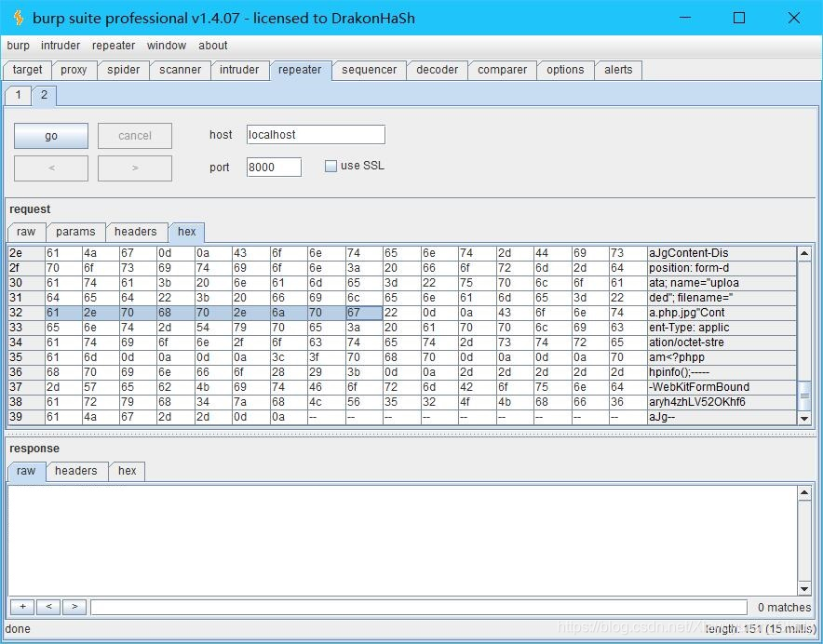Open the burp menu
This screenshot has height=644, width=823.
18,46
